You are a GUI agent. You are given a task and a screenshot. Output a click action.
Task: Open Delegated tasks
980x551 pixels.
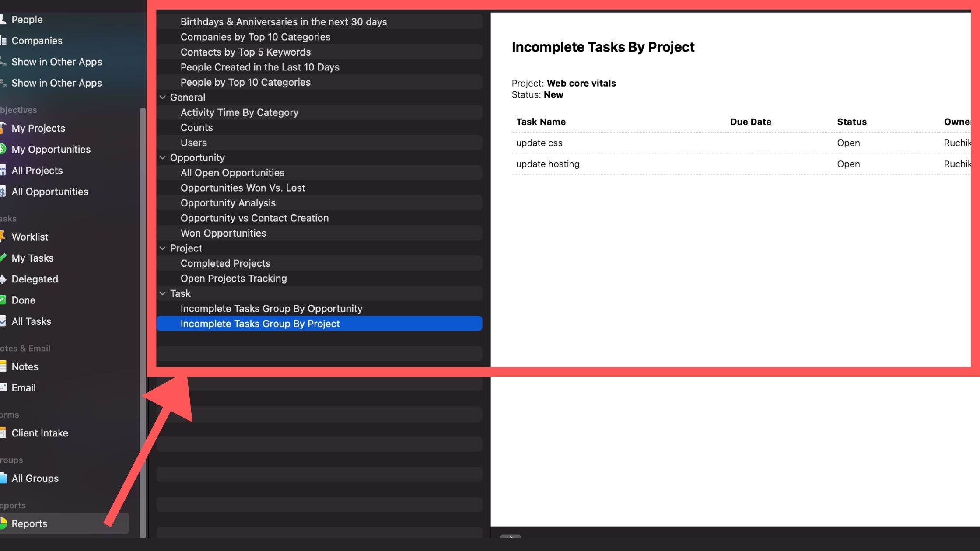coord(35,279)
